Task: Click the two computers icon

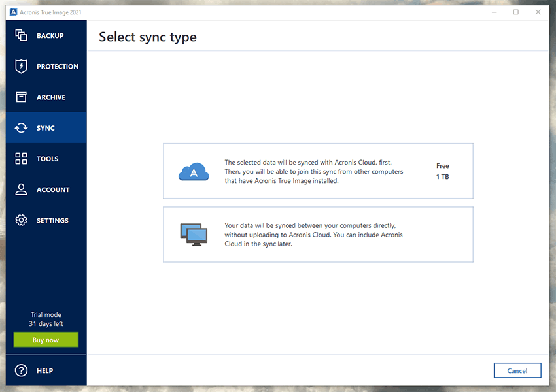Action: click(x=194, y=235)
